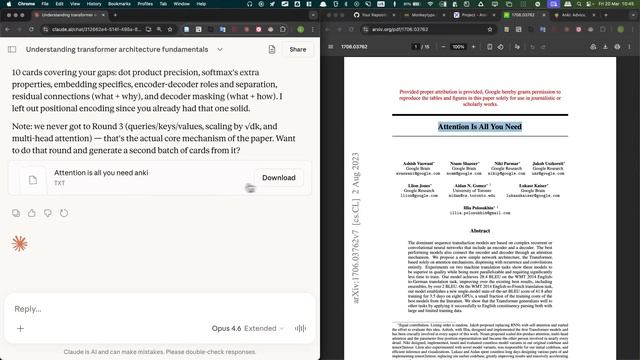Screen dimensions: 640x360
Task: Open the Bookmarks menu
Action: (119, 4)
